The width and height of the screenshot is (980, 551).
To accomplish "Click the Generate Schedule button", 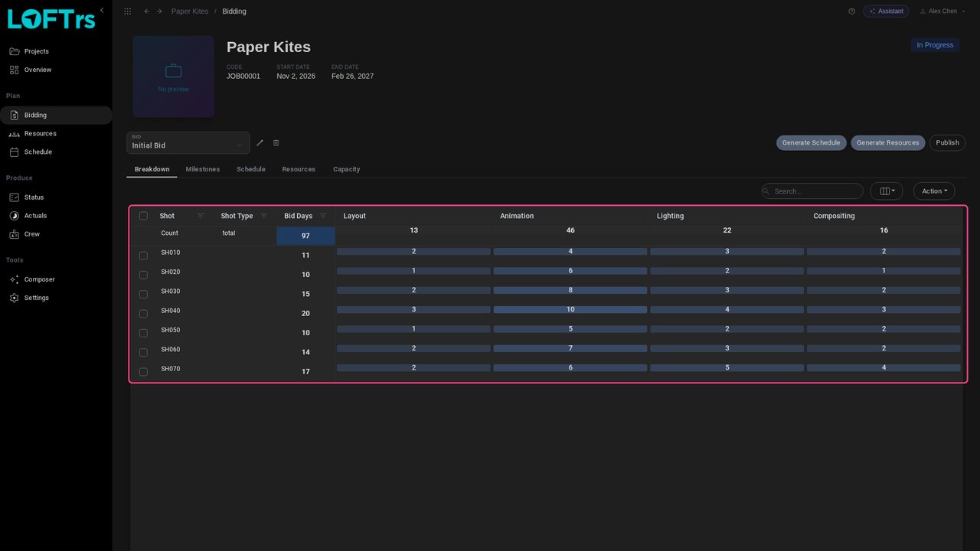I will click(x=812, y=143).
